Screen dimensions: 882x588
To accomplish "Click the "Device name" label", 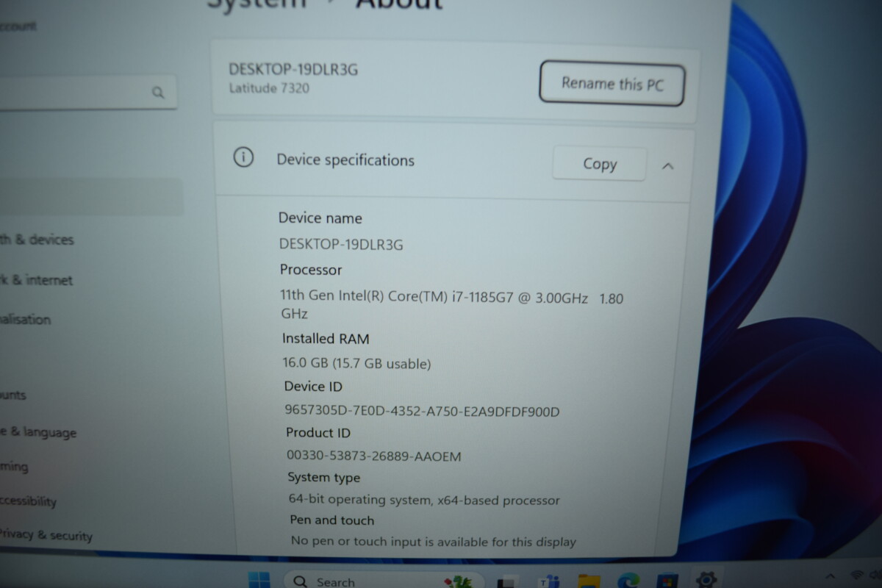I will pos(320,218).
